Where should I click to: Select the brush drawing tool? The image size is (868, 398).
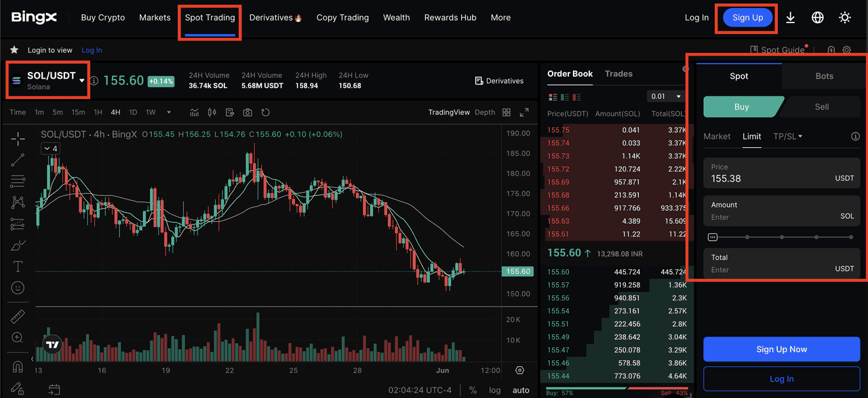(x=18, y=245)
